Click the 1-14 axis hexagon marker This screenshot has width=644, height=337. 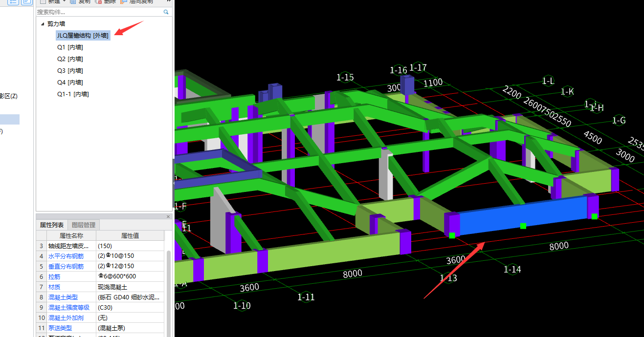512,269
